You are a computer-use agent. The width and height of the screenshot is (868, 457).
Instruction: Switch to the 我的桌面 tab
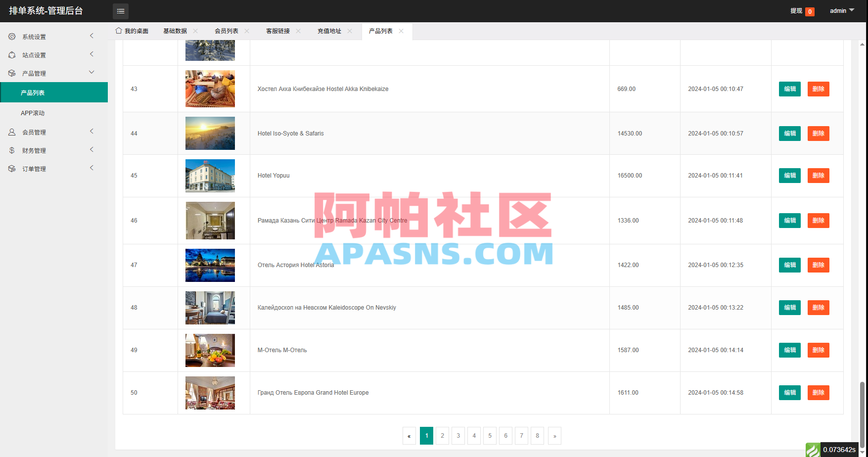[x=132, y=31]
